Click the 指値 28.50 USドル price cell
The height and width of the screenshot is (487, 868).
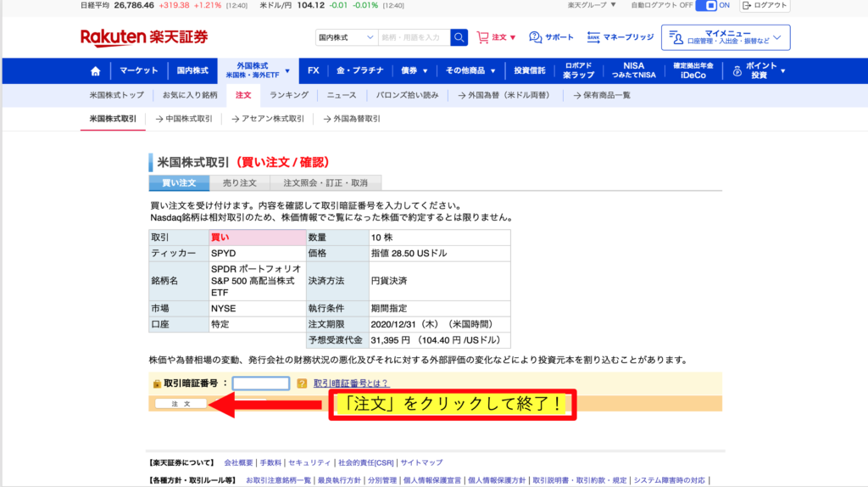click(440, 253)
